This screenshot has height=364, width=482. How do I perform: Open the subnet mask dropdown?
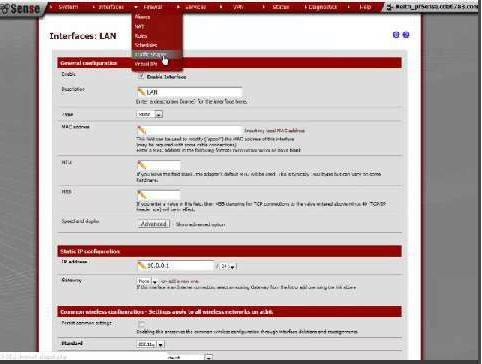tap(228, 266)
